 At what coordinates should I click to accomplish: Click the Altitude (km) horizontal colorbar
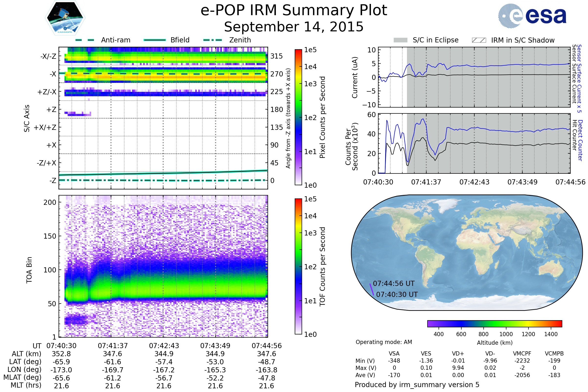494,323
